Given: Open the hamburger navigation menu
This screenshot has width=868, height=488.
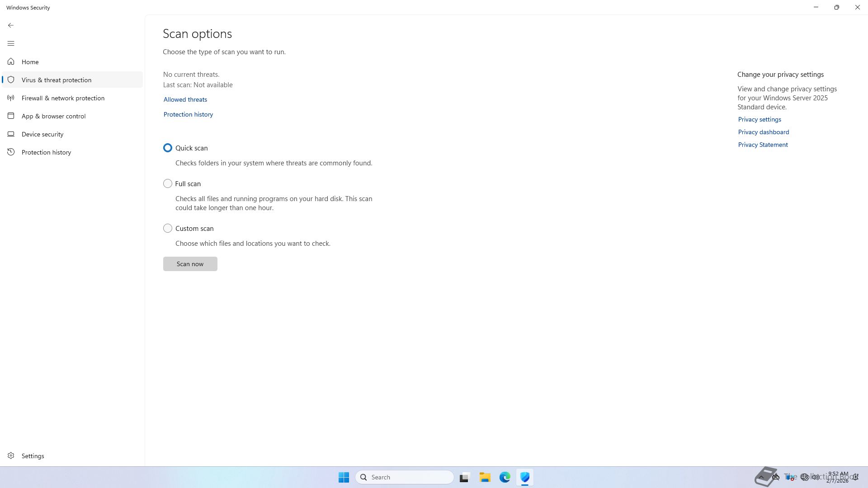Looking at the screenshot, I should (x=11, y=43).
